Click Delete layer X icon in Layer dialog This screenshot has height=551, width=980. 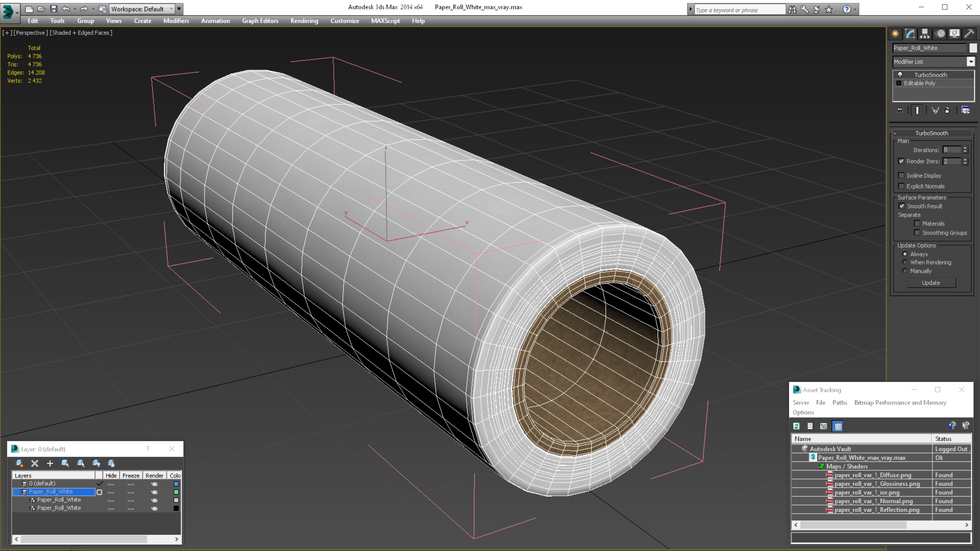pyautogui.click(x=35, y=463)
